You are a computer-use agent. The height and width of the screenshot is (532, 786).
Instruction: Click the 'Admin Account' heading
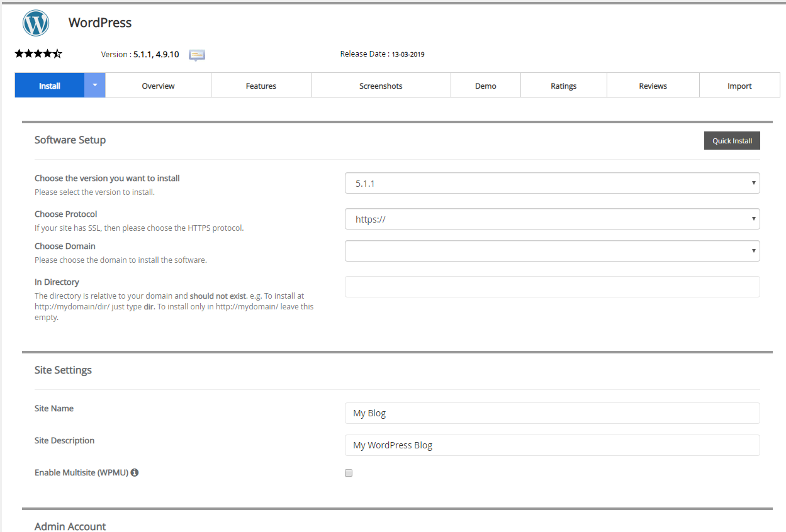coord(70,526)
